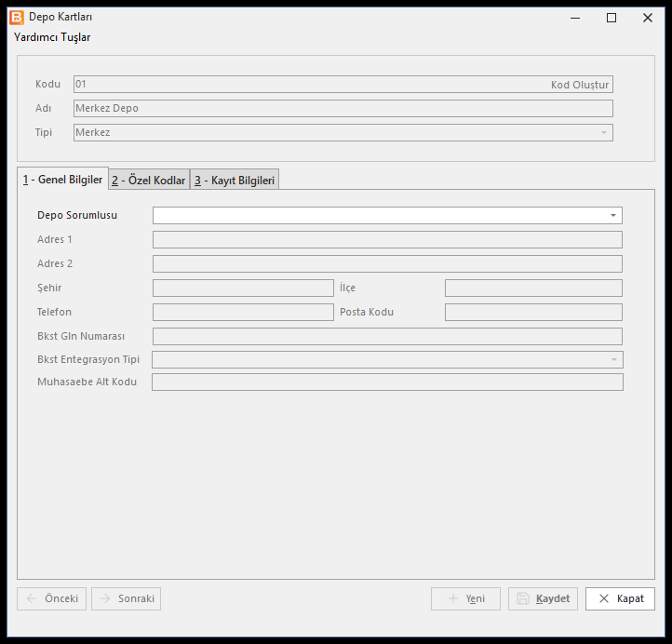Create new record with Yeni button

coord(465,598)
